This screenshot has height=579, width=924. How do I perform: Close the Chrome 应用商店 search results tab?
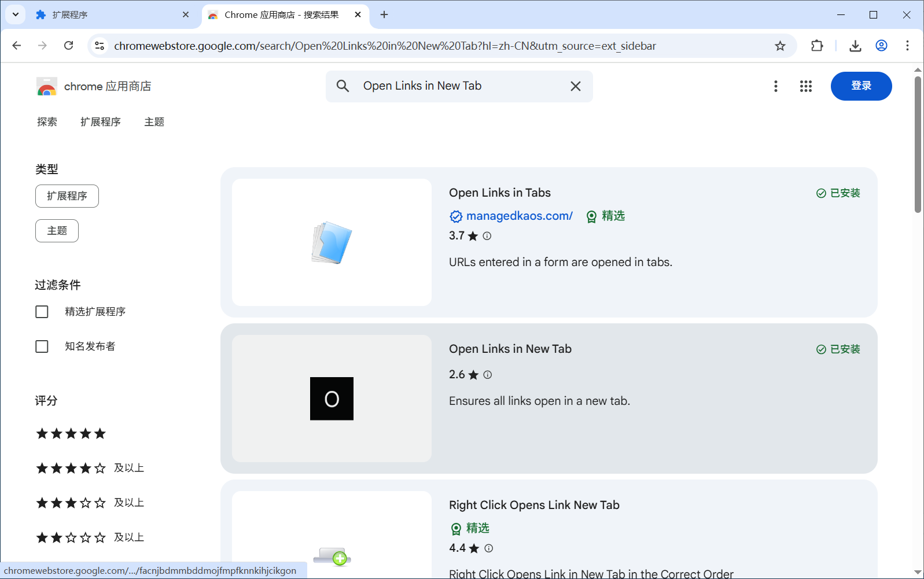[358, 14]
